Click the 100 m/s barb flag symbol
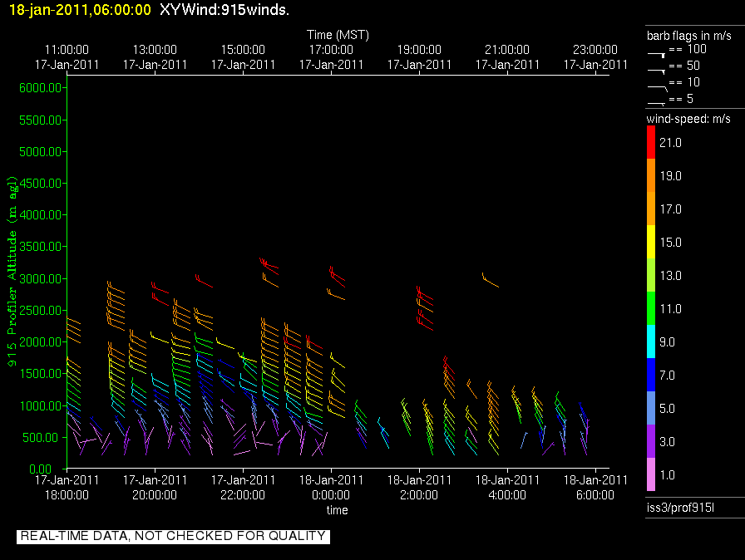745x560 pixels. pos(656,56)
